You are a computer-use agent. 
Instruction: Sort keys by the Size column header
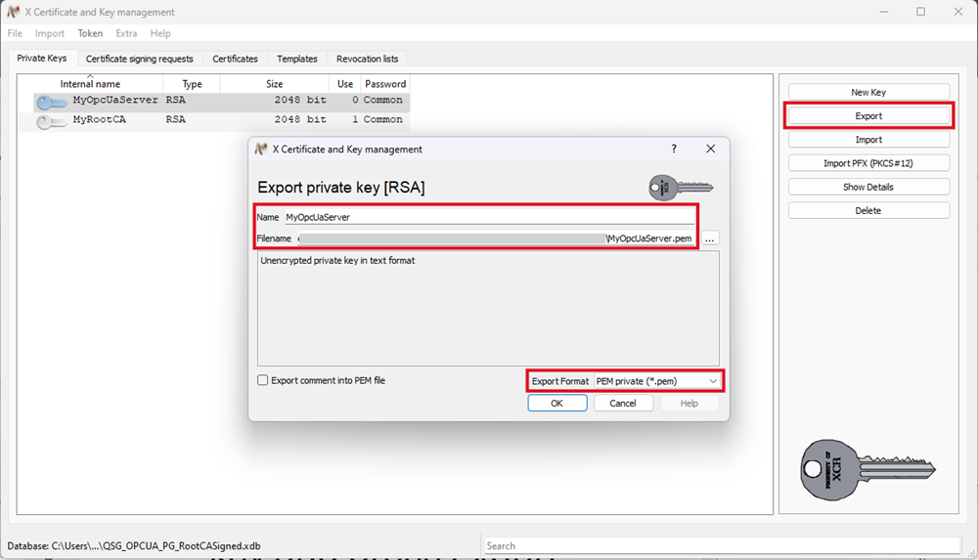point(274,84)
